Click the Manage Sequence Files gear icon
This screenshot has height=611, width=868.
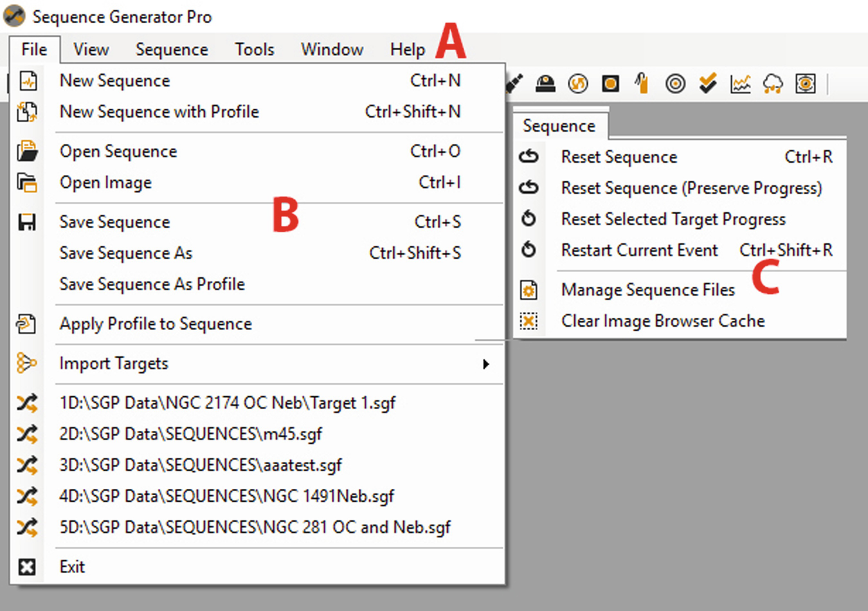point(529,290)
